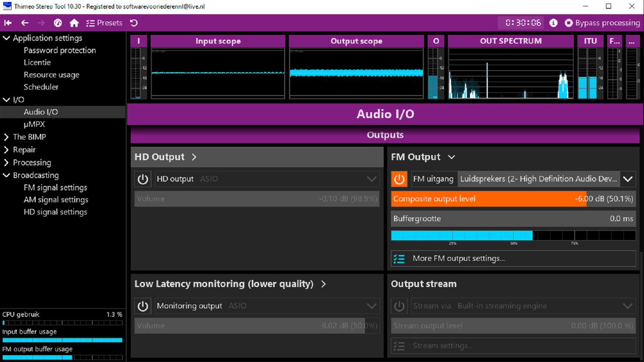Toggle Monitoring output power button
Viewport: 644px width, 362px height.
click(143, 306)
